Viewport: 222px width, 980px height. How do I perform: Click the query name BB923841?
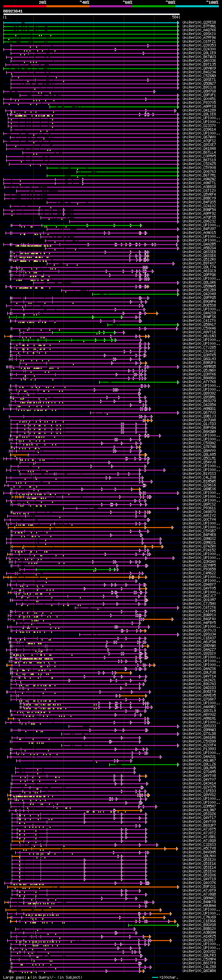pyautogui.click(x=13, y=11)
